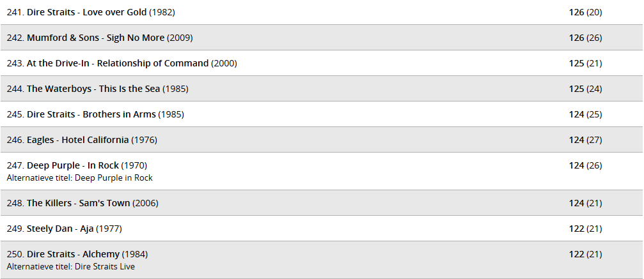The height and width of the screenshot is (279, 644).
Task: Open the Relationship of Command album
Action: (x=153, y=63)
